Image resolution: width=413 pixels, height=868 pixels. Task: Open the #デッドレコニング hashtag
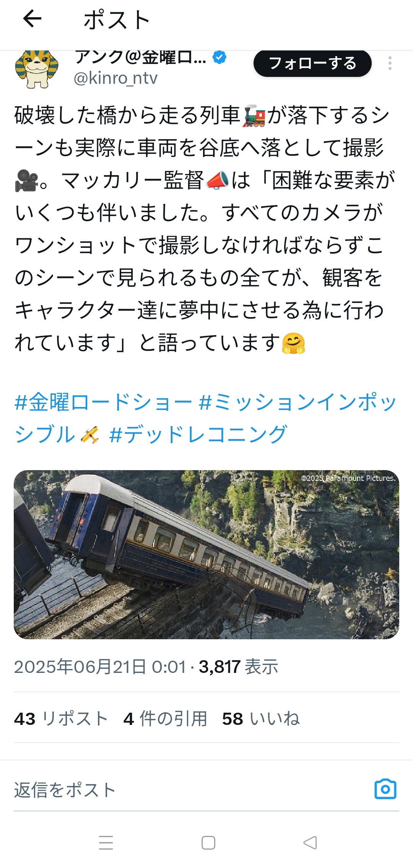coord(198,435)
